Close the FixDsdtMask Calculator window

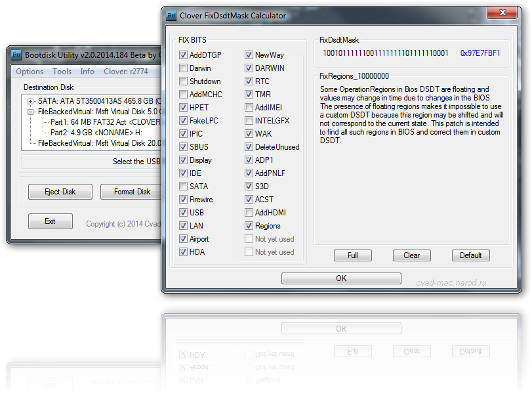[x=502, y=12]
